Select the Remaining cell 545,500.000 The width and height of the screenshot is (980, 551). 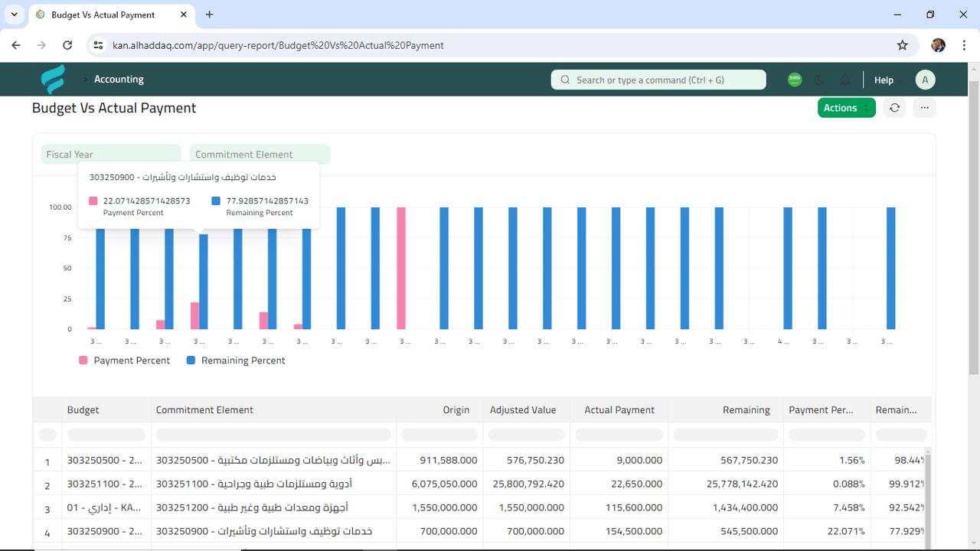tap(726, 531)
